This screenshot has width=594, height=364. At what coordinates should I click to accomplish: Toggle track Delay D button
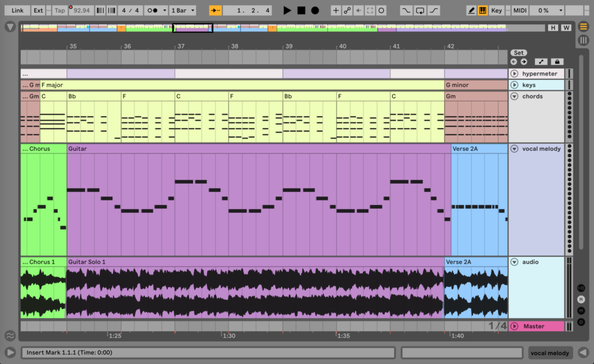[x=581, y=322]
